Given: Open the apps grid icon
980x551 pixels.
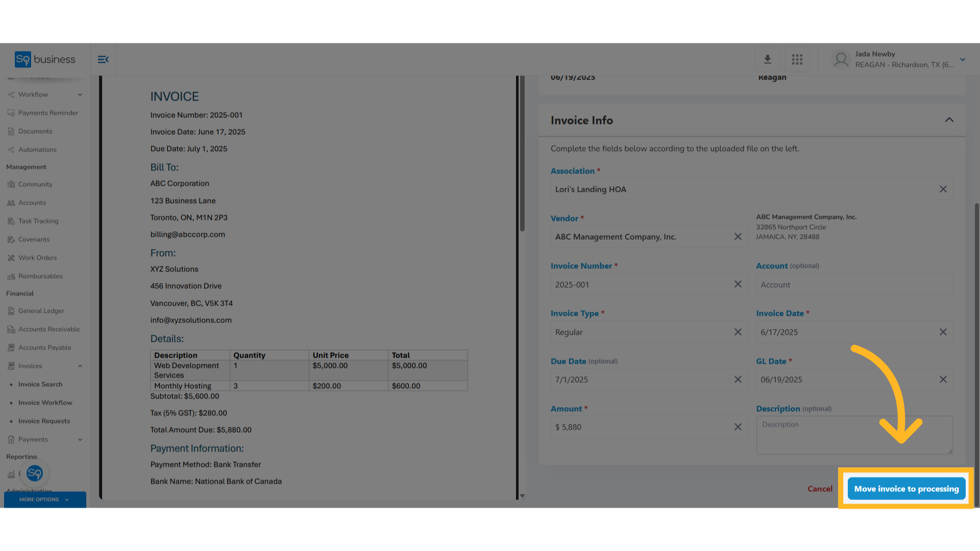Looking at the screenshot, I should 797,60.
